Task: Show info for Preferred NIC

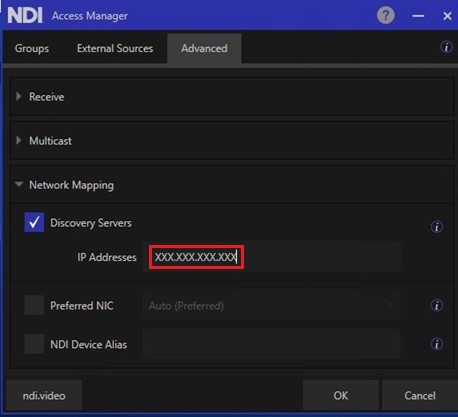Action: [x=437, y=305]
